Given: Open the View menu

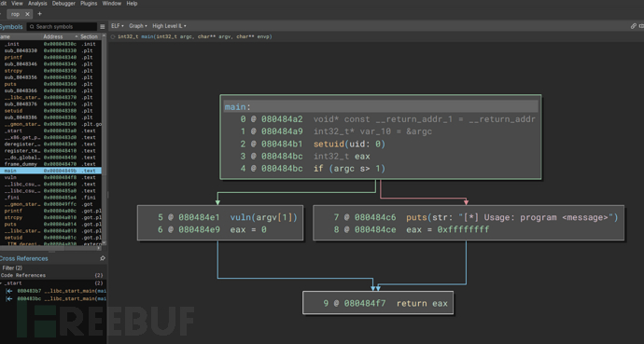Looking at the screenshot, I should click(17, 4).
